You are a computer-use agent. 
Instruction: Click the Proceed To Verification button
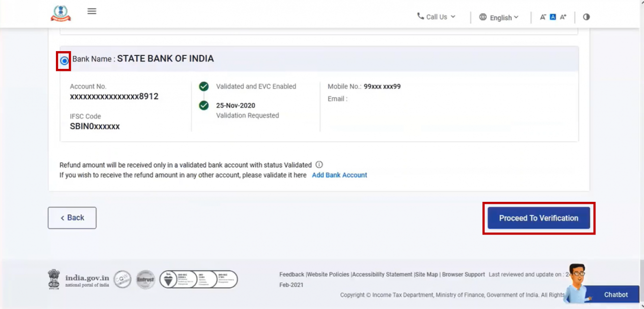[538, 218]
